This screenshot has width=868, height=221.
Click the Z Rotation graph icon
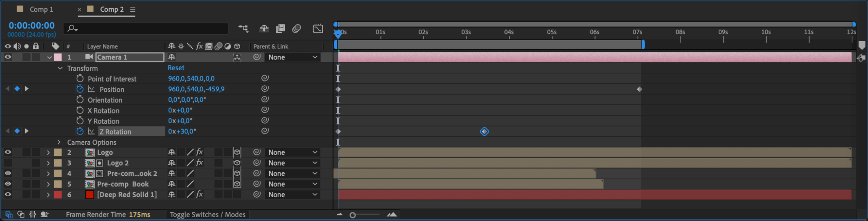pos(91,131)
